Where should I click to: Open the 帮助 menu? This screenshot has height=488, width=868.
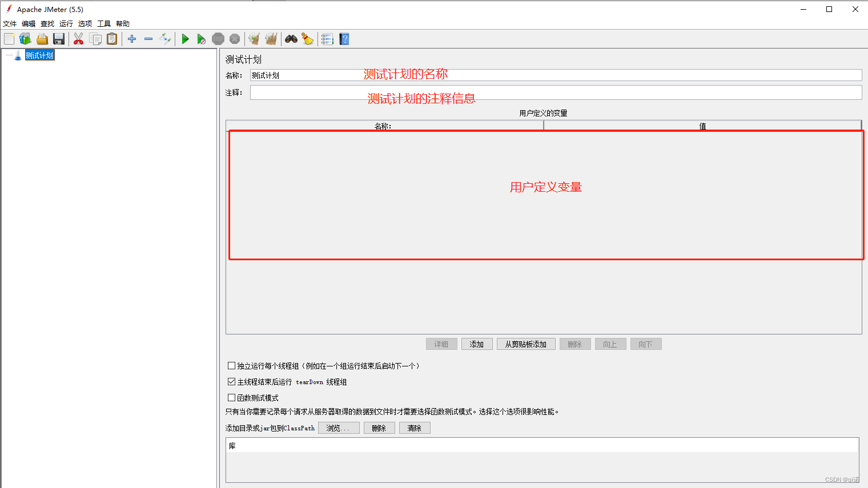coord(123,24)
